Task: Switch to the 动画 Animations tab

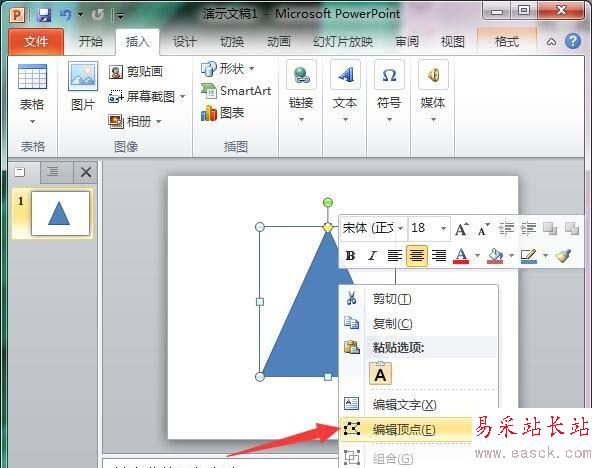Action: pyautogui.click(x=279, y=42)
